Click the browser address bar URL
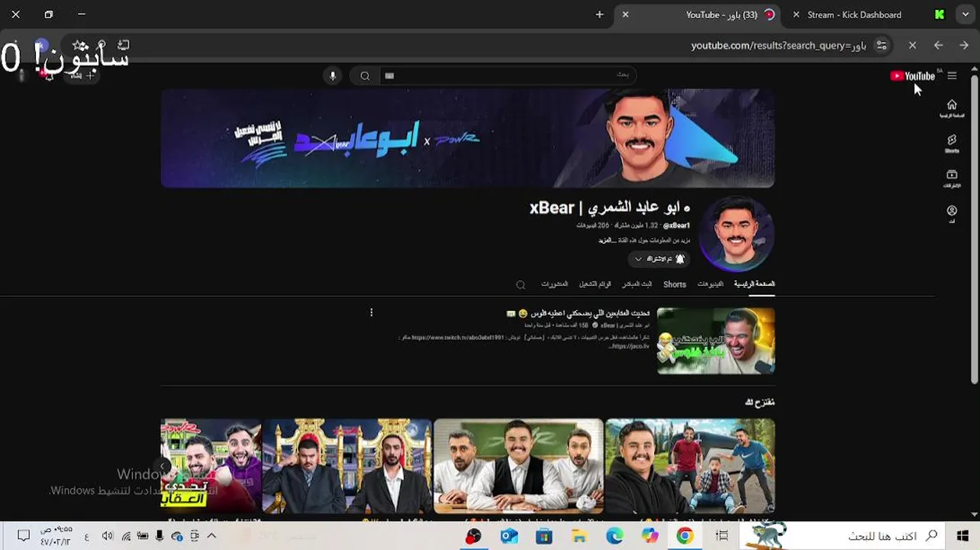This screenshot has height=550, width=980. pos(779,46)
